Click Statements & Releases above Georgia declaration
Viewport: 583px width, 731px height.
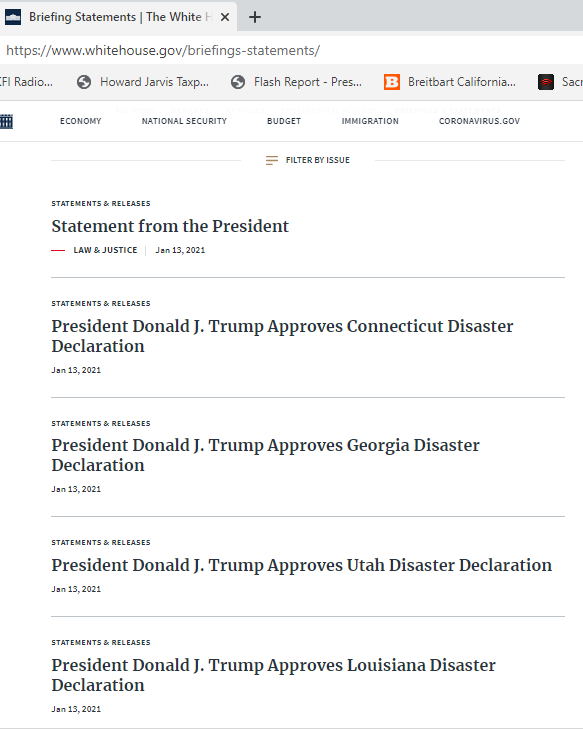101,423
